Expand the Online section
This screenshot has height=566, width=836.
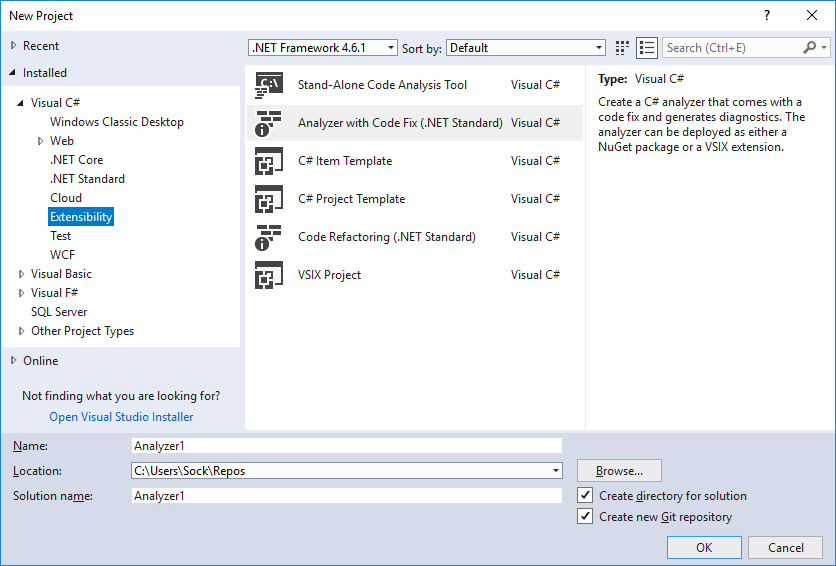[x=14, y=361]
